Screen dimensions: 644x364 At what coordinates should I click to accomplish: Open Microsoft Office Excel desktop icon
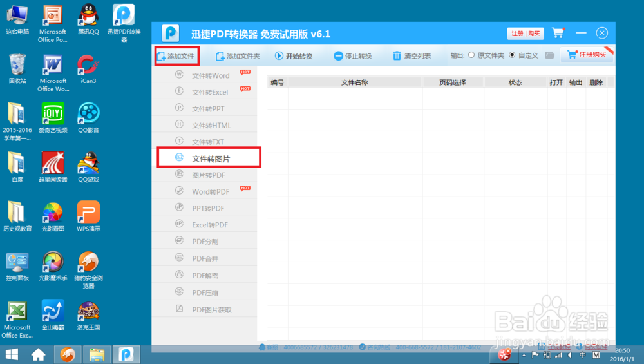[x=17, y=319]
